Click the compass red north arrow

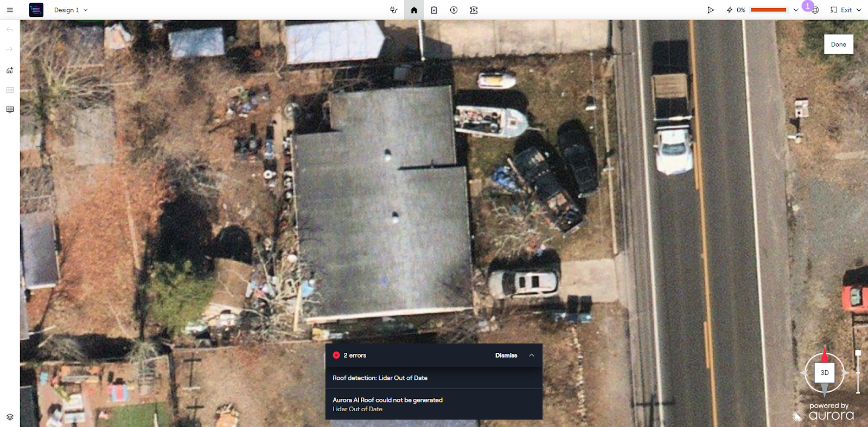825,356
